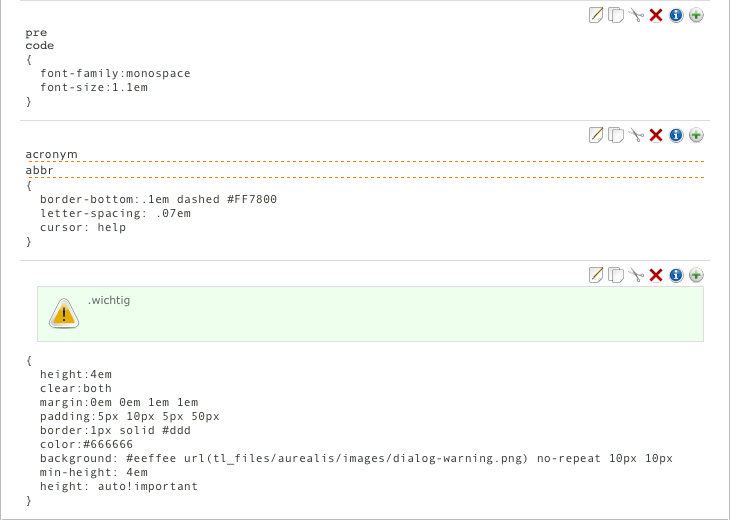Edit the .wichtig style definition
Viewport: 730px width, 520px height.
pos(596,275)
